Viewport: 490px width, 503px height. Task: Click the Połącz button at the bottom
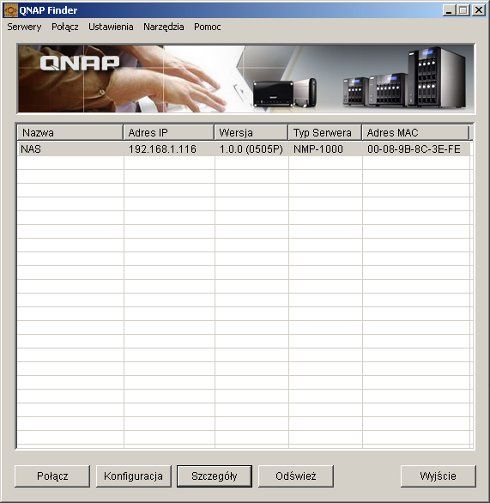click(x=53, y=476)
